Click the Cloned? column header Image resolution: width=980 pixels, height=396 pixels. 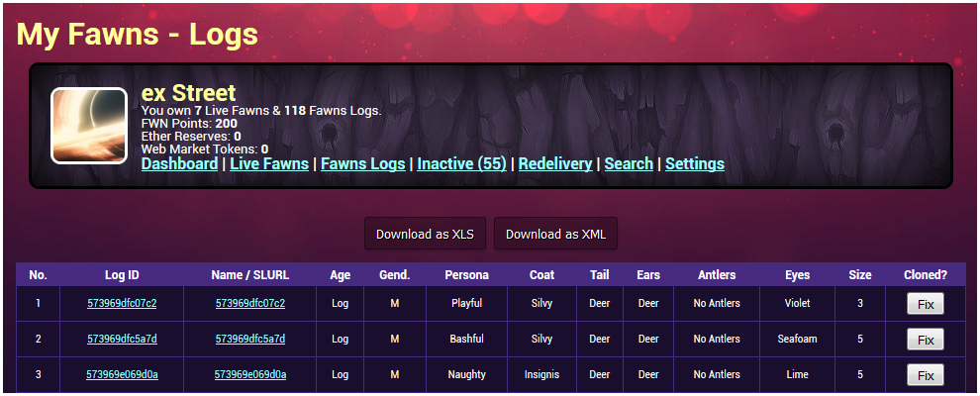926,275
